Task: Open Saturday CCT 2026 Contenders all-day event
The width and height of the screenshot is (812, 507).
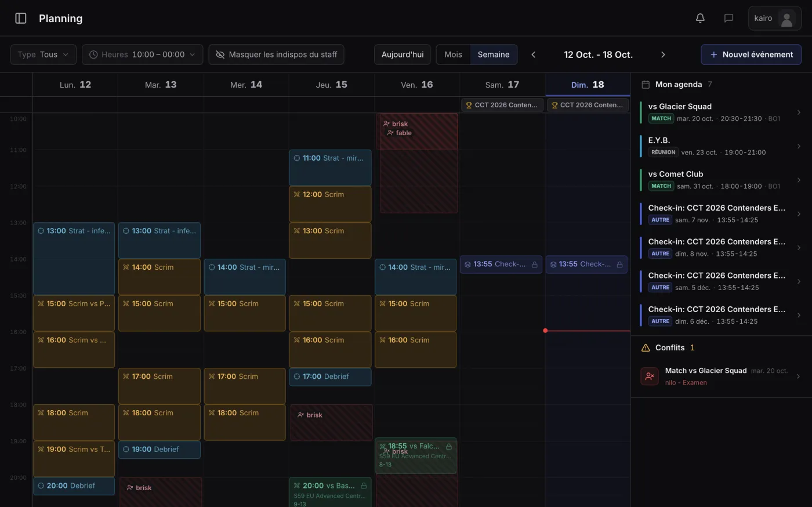Action: pos(502,105)
